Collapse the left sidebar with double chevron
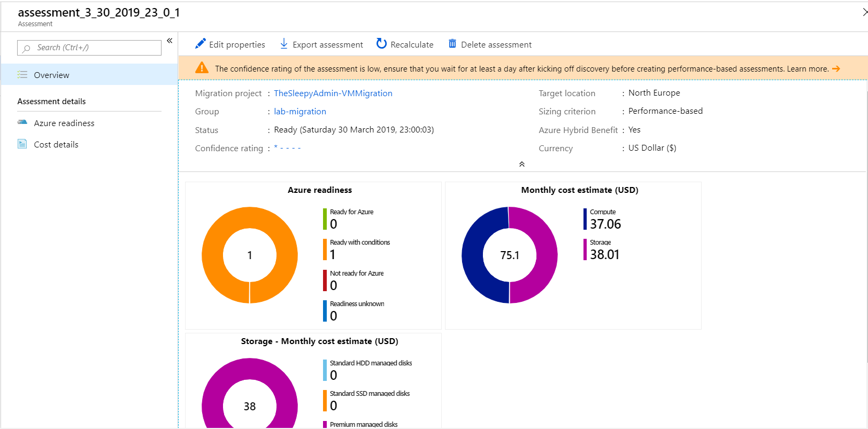The height and width of the screenshot is (429, 868). 170,41
